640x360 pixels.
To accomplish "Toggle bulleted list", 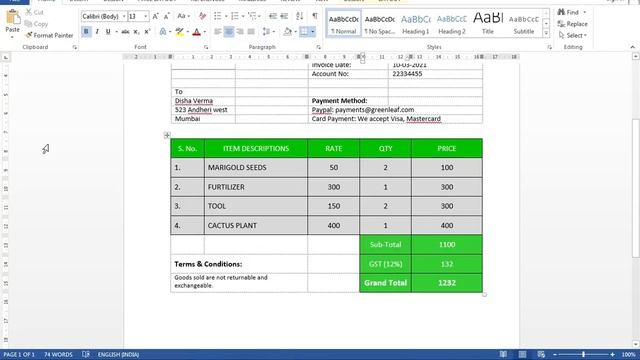I will tap(218, 16).
